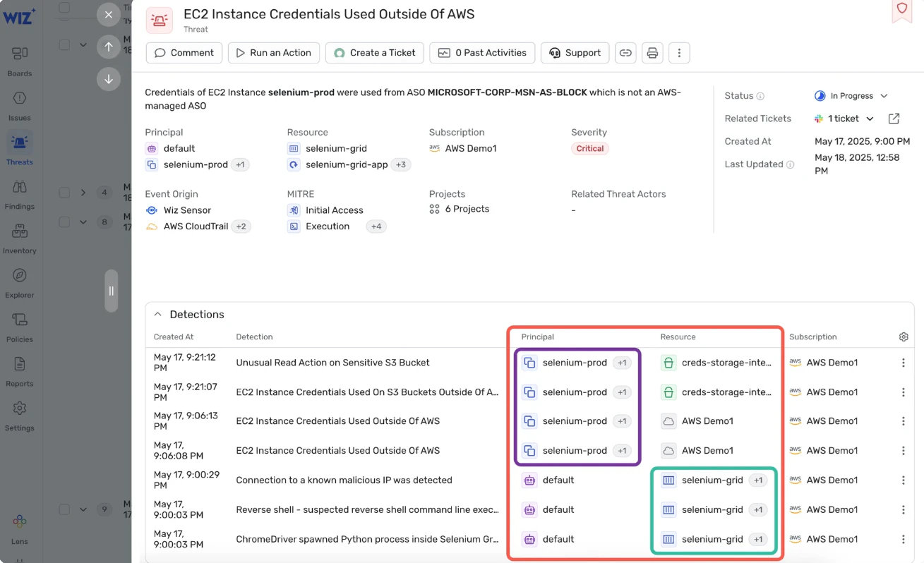Image resolution: width=924 pixels, height=563 pixels.
Task: Print the threat details
Action: (652, 53)
